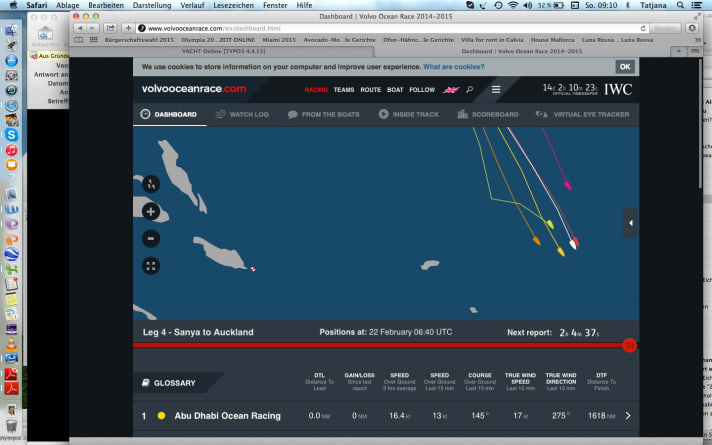The height and width of the screenshot is (445, 712).
Task: Click the map tool button above zoom in
Action: tap(151, 184)
